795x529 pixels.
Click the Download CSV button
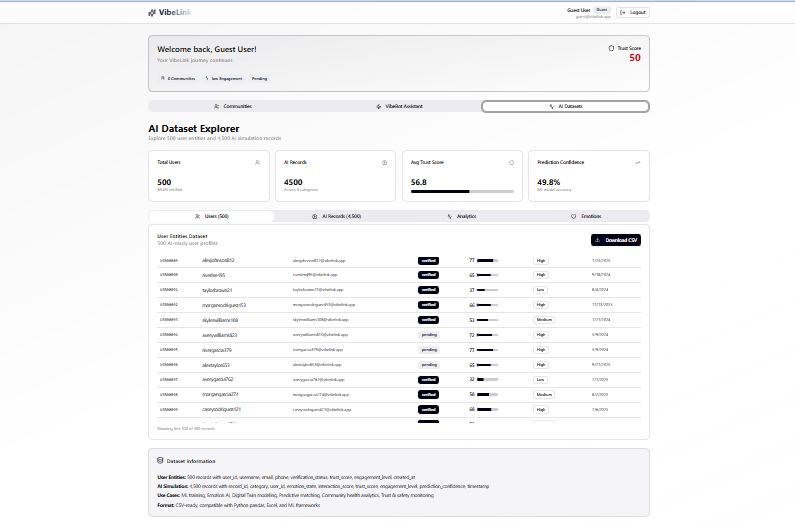tap(616, 240)
